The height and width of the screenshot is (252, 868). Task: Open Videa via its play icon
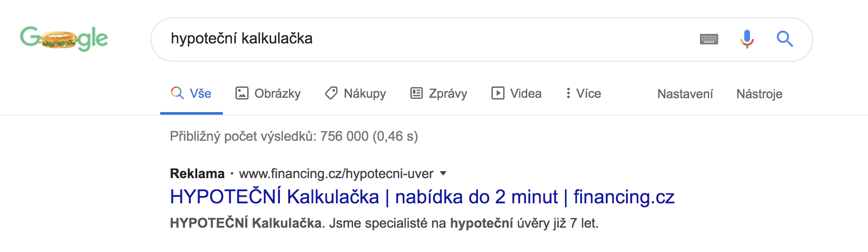pyautogui.click(x=498, y=93)
